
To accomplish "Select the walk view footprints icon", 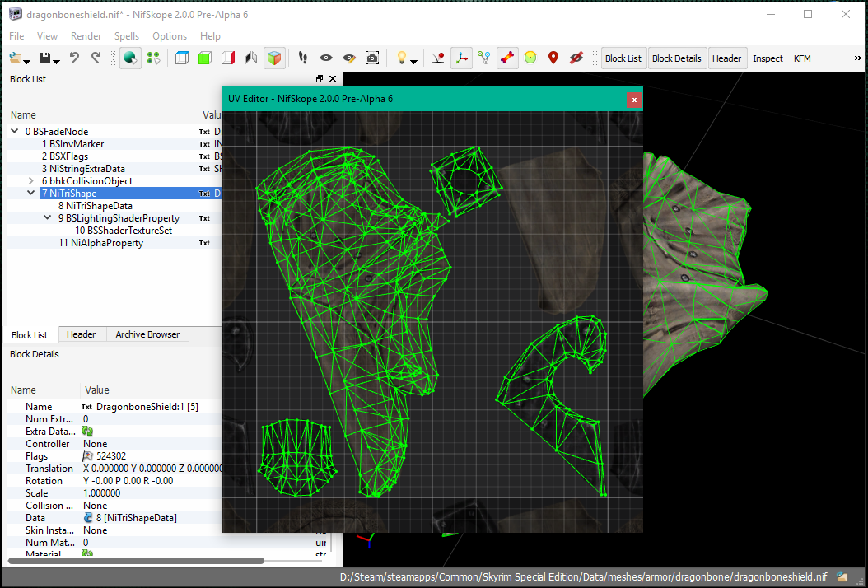I will 302,58.
